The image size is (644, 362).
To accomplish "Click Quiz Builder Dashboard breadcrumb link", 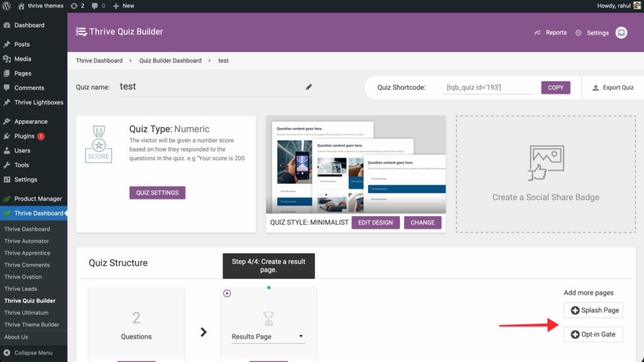I will 170,60.
